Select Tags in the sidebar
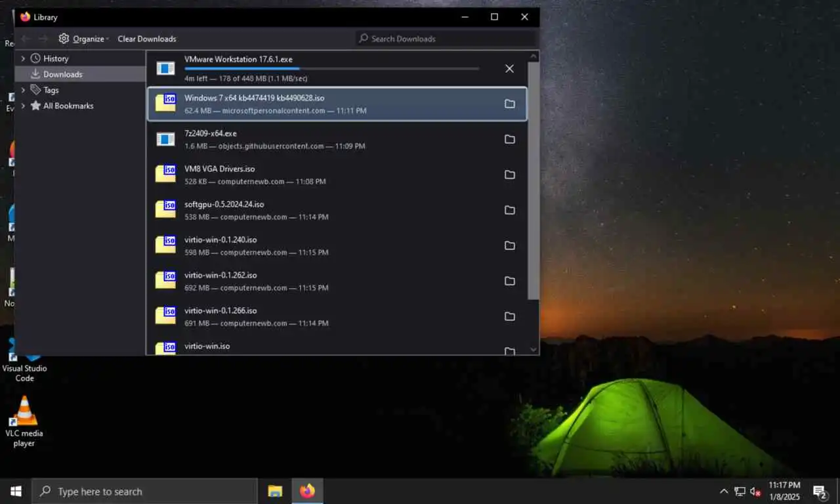 coord(51,90)
